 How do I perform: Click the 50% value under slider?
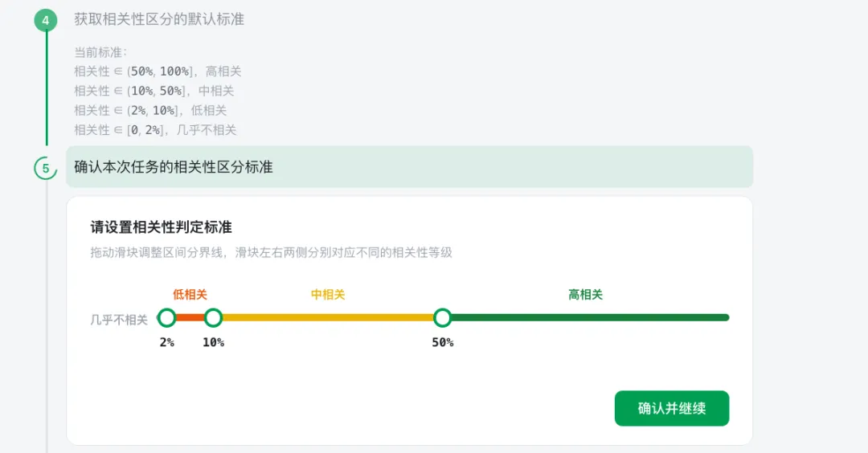pyautogui.click(x=442, y=343)
